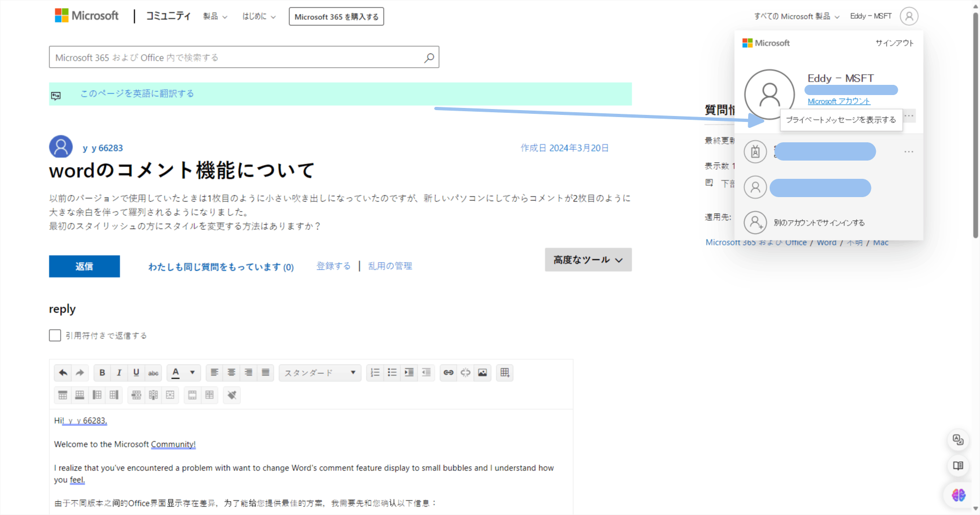Click the 返信 reply button

84,266
